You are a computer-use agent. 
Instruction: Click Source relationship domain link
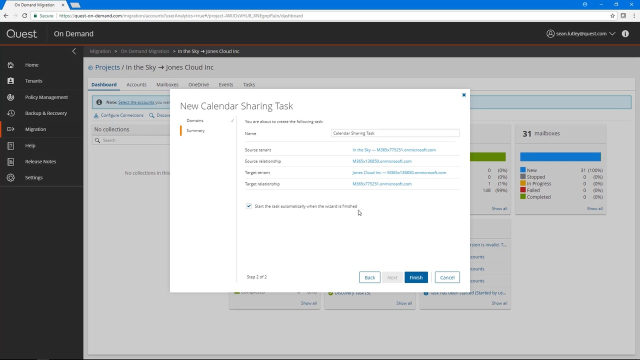(x=382, y=161)
